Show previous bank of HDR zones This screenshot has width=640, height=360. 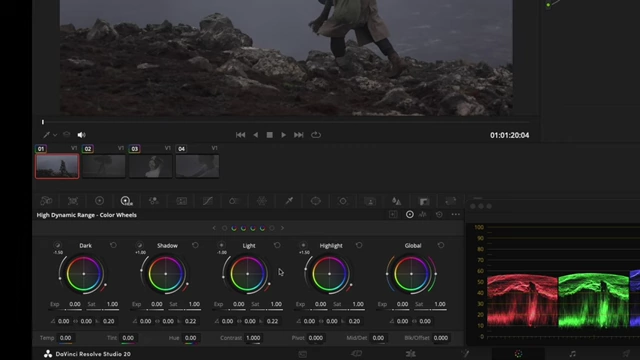point(214,228)
